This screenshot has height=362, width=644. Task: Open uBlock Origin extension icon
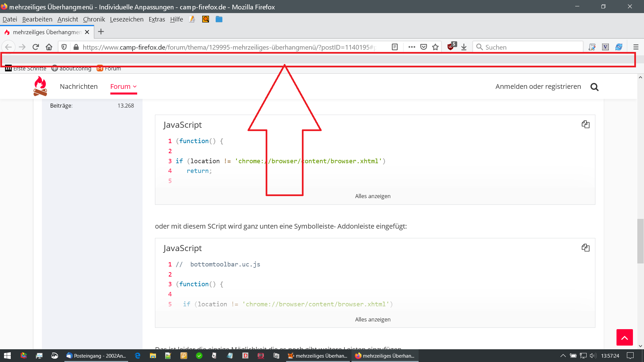point(451,47)
